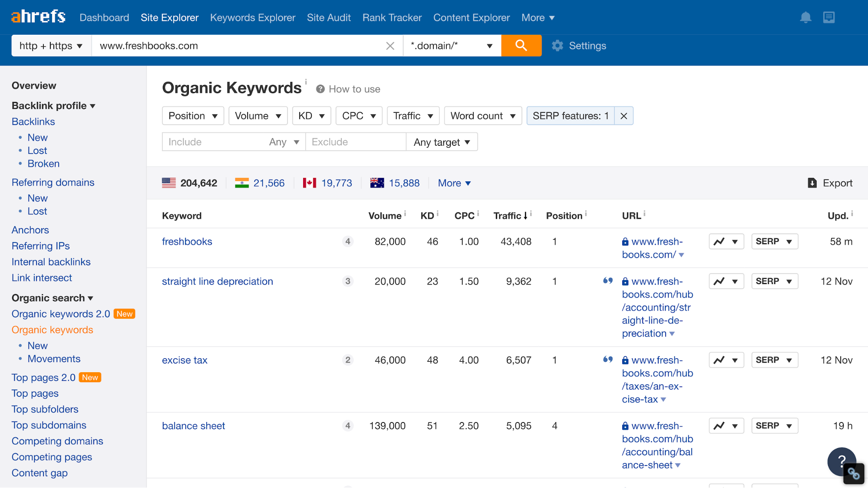The height and width of the screenshot is (488, 868).
Task: Click SERP features badge 2 on excise tax
Action: (x=348, y=360)
